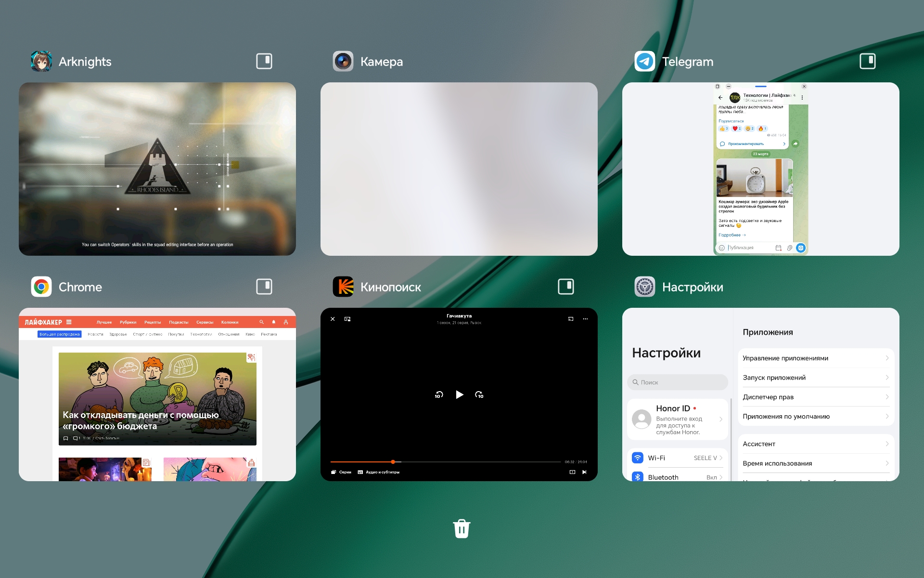This screenshot has width=924, height=578.
Task: Click the video progress bar marker
Action: click(393, 462)
